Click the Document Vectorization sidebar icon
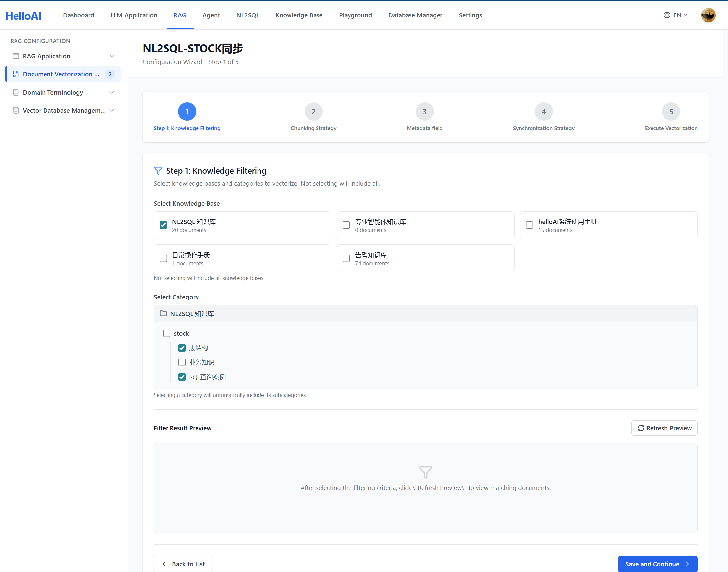Screen dimensions: 728x572 (16, 74)
